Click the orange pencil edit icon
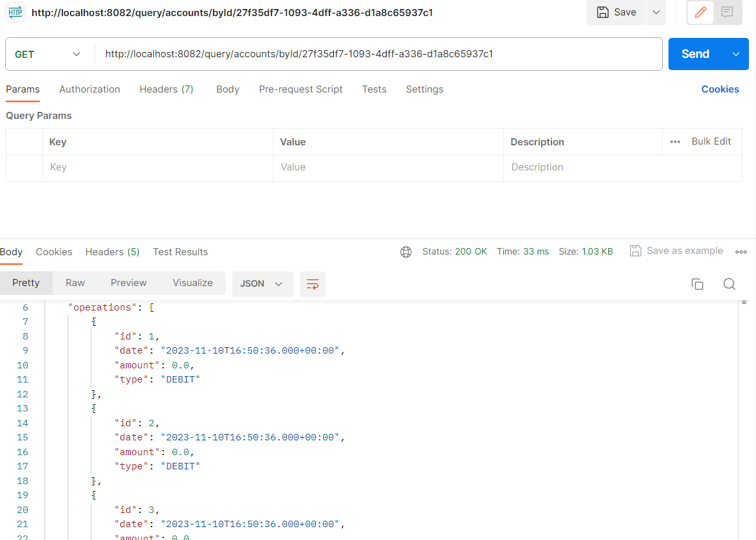The height and width of the screenshot is (540, 756). click(x=699, y=12)
